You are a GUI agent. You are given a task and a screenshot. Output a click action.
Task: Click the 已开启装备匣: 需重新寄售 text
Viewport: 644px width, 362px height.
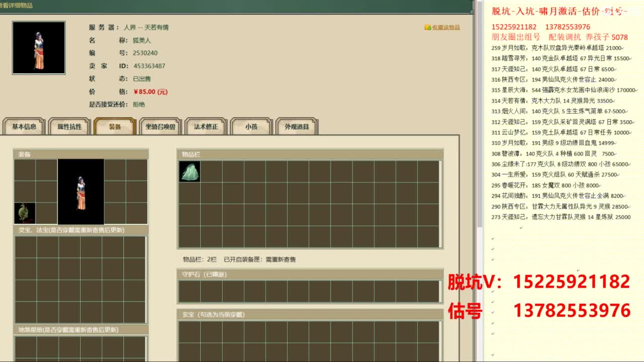click(x=260, y=259)
